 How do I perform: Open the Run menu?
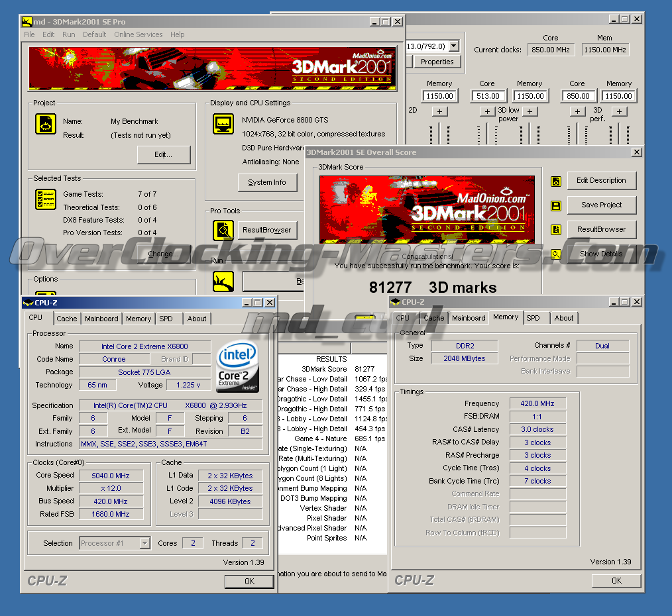click(68, 34)
